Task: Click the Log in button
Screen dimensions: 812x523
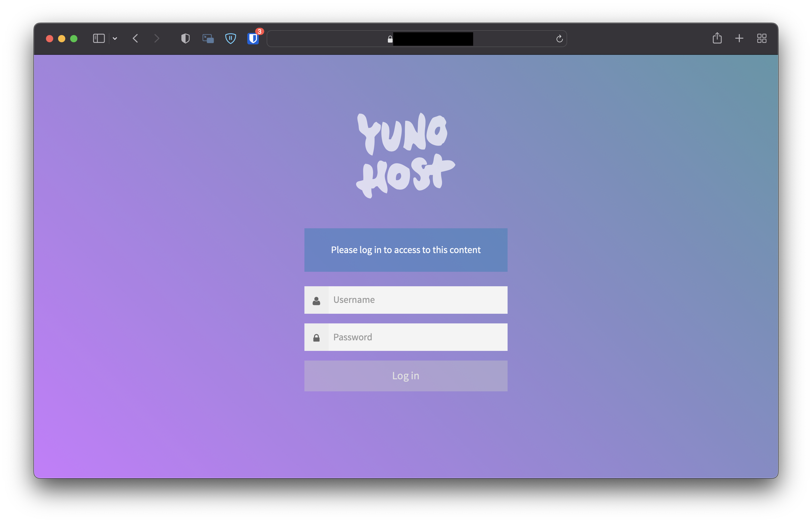Action: pyautogui.click(x=406, y=375)
